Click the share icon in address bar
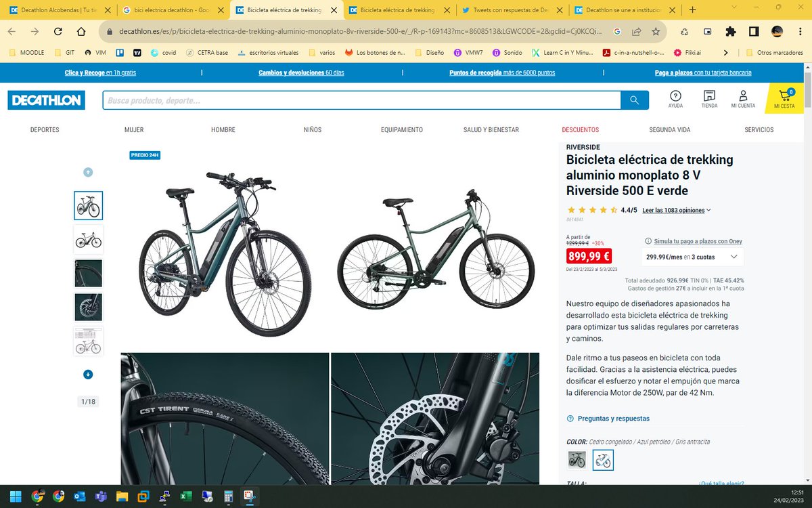The image size is (812, 508). [637, 31]
